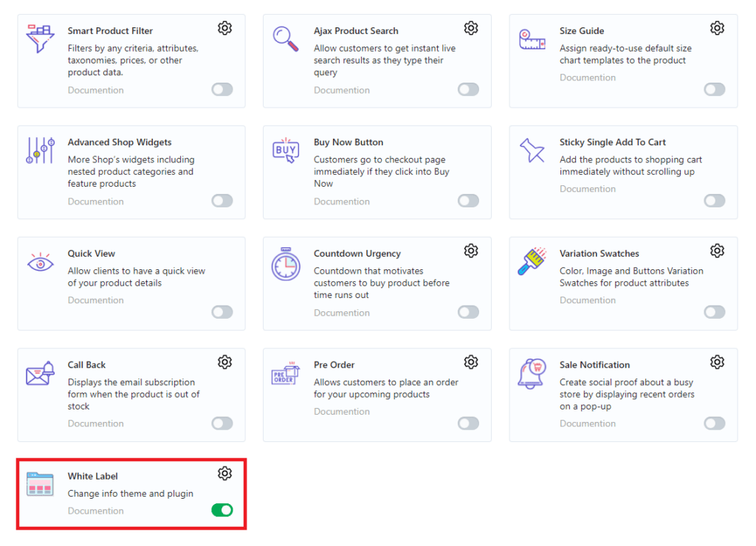This screenshot has height=546, width=756.
Task: Switch on the Pre Order toggle
Action: tap(468, 424)
